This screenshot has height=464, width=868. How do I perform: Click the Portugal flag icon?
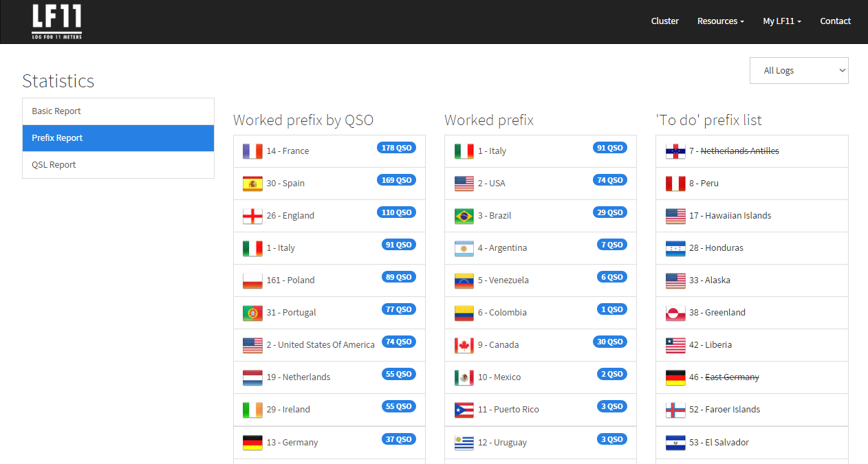tap(252, 313)
